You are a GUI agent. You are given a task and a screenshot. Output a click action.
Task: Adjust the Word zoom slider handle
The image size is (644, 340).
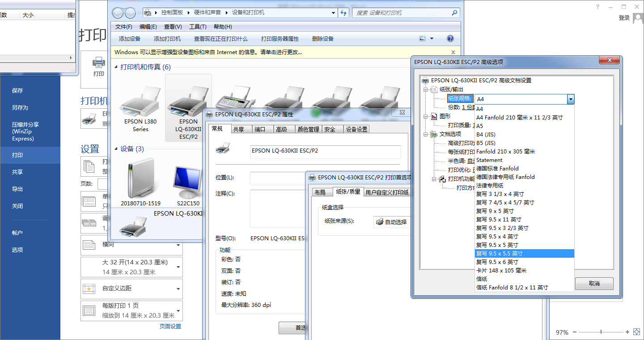[x=601, y=332]
